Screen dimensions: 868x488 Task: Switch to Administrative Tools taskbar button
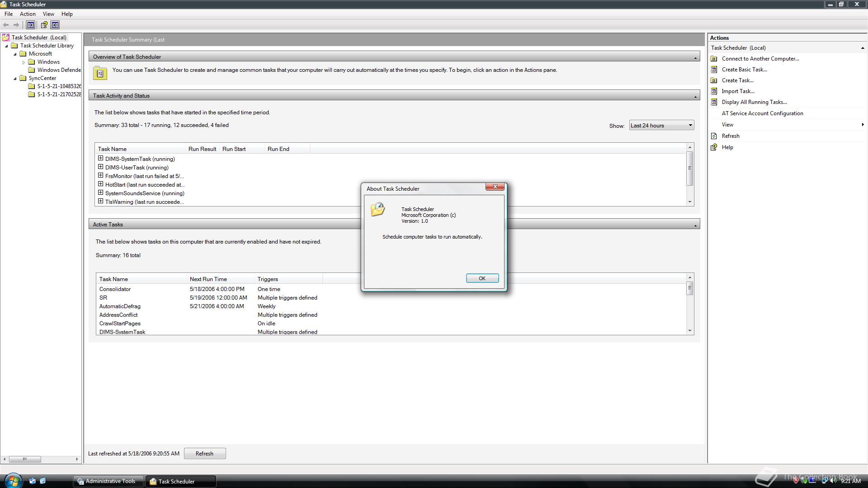pyautogui.click(x=108, y=481)
